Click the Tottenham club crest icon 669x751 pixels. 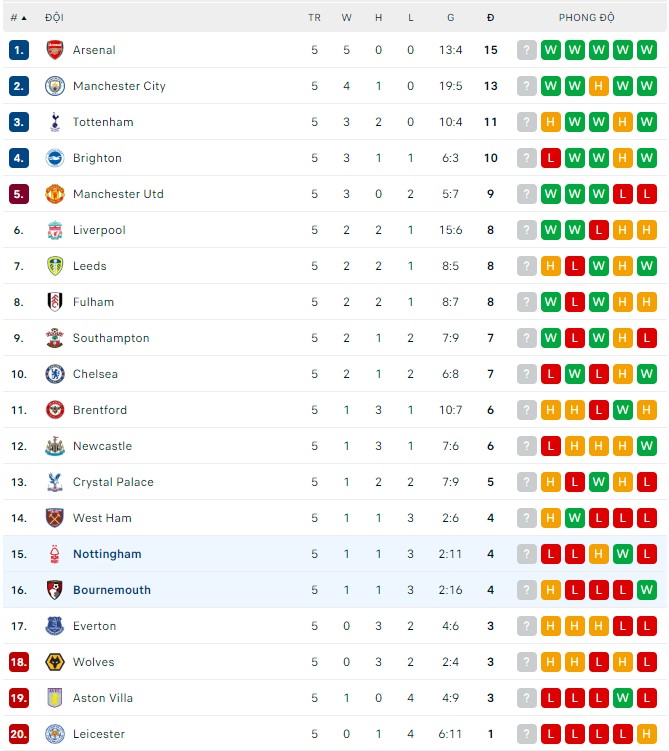point(55,122)
